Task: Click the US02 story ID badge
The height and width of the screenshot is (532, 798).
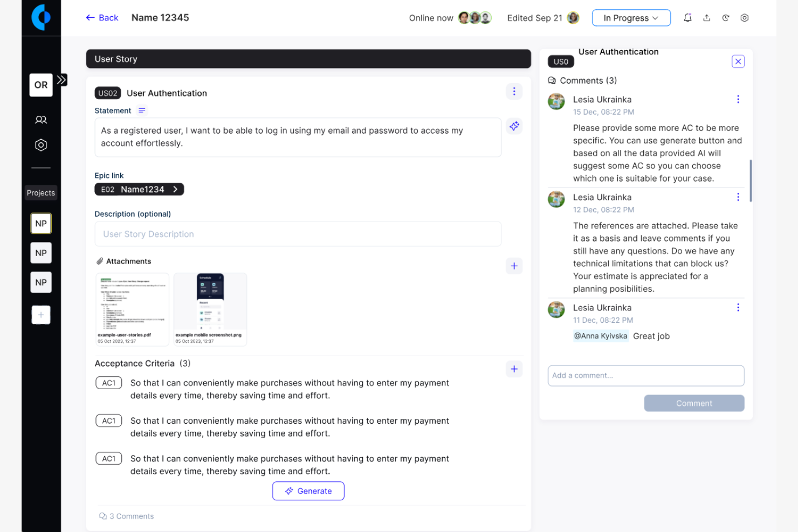Action: [108, 93]
